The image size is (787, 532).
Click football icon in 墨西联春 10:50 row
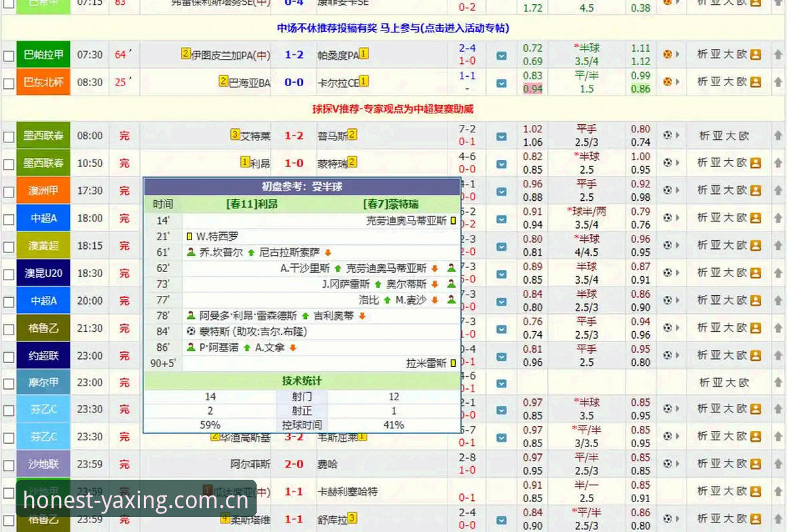click(x=667, y=163)
